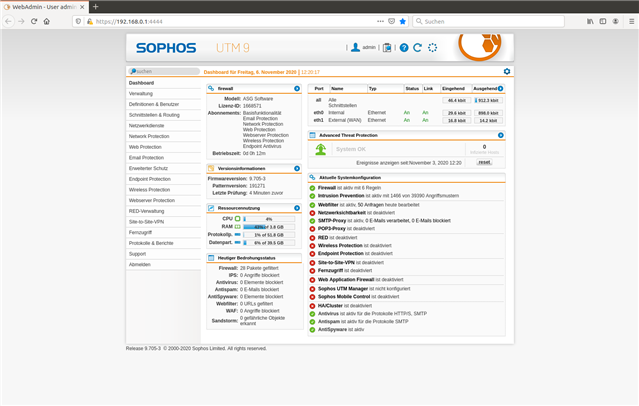Open page actions three-dots menu
The image size is (639, 406).
[380, 21]
